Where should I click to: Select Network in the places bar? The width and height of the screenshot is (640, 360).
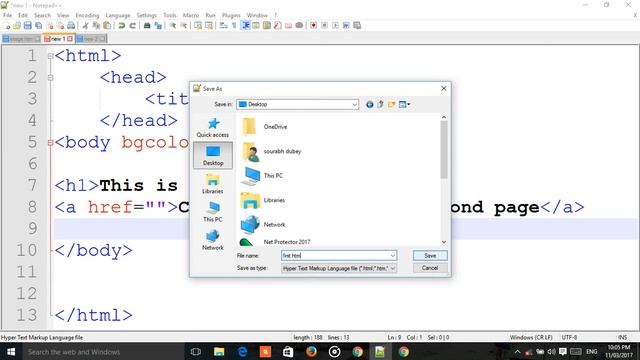pyautogui.click(x=213, y=240)
